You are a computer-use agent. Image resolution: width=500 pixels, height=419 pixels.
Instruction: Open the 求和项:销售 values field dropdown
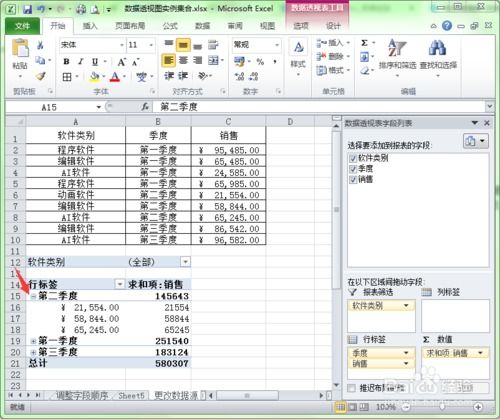[480, 353]
